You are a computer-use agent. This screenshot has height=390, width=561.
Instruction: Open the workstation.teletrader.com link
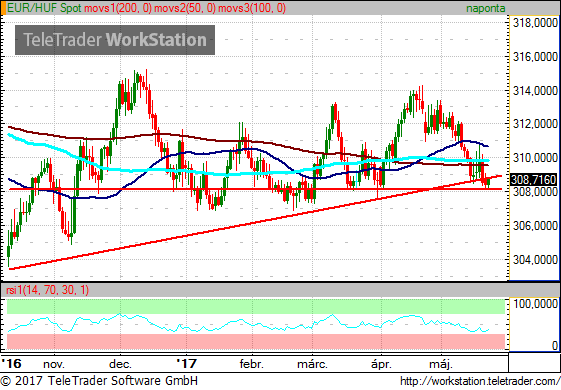(480, 381)
